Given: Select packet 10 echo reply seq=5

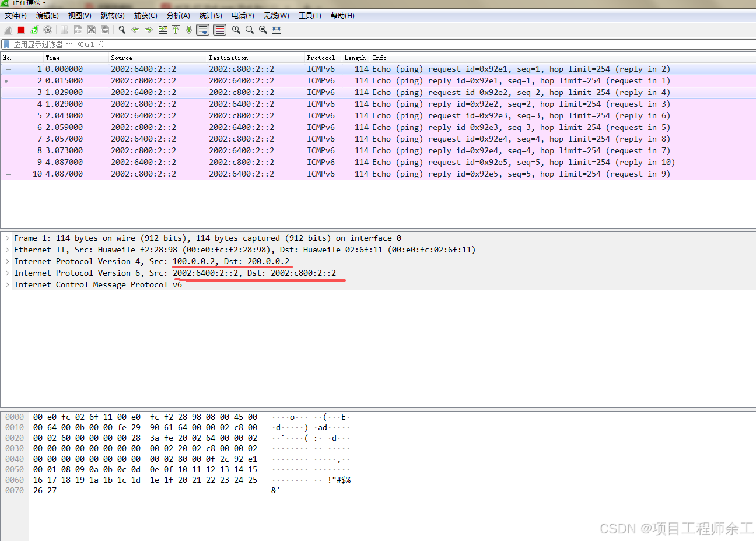Looking at the screenshot, I should 378,174.
